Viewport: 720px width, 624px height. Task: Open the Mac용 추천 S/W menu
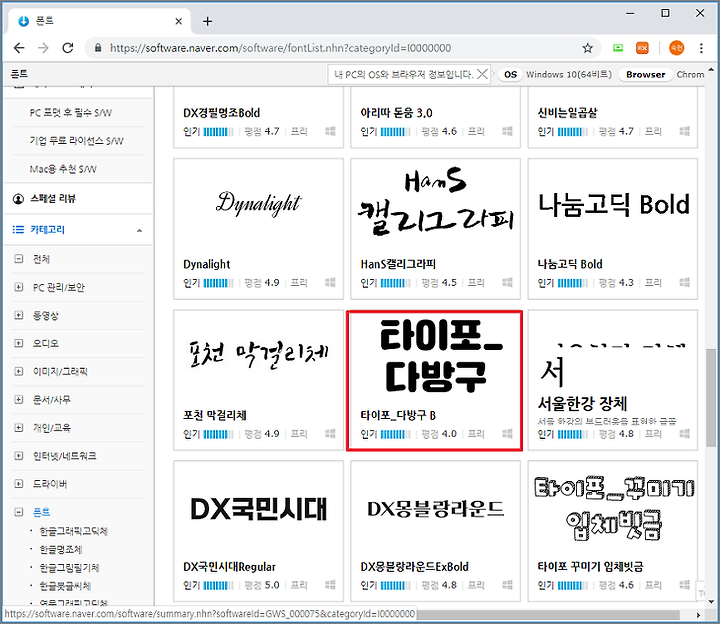(63, 169)
